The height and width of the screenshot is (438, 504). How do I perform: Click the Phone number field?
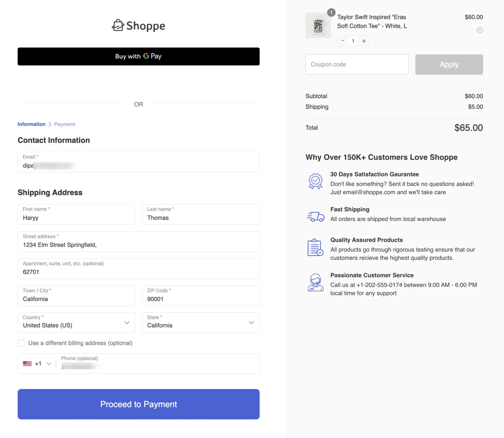[x=158, y=364]
